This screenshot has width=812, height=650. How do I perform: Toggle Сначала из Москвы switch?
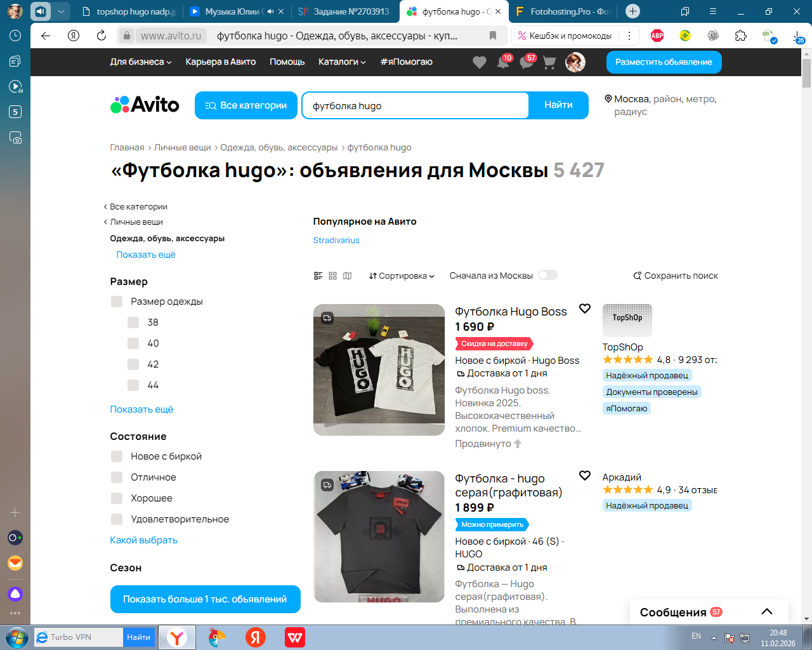click(548, 275)
